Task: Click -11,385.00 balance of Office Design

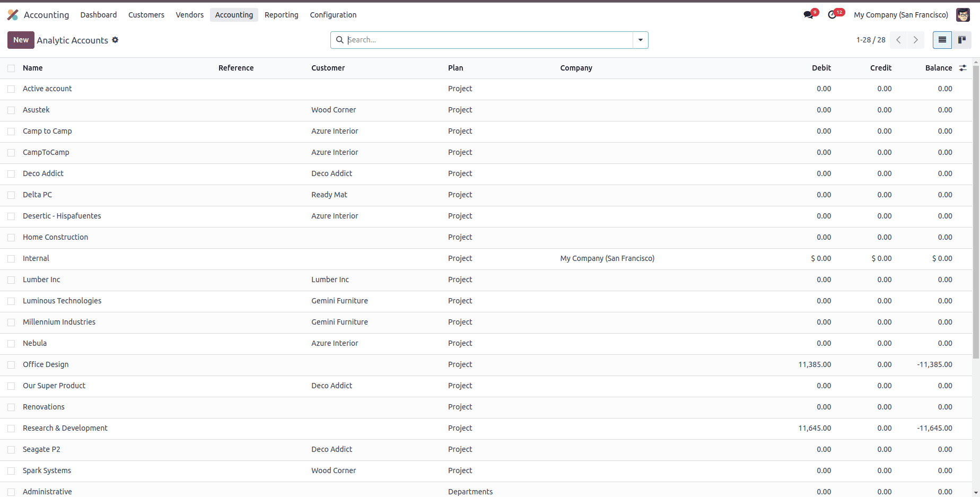Action: (x=934, y=364)
